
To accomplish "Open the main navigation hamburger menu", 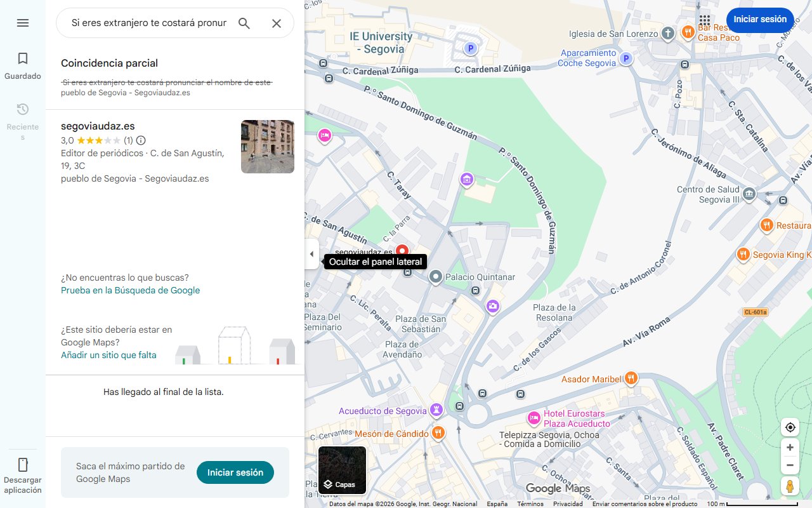I will point(23,23).
